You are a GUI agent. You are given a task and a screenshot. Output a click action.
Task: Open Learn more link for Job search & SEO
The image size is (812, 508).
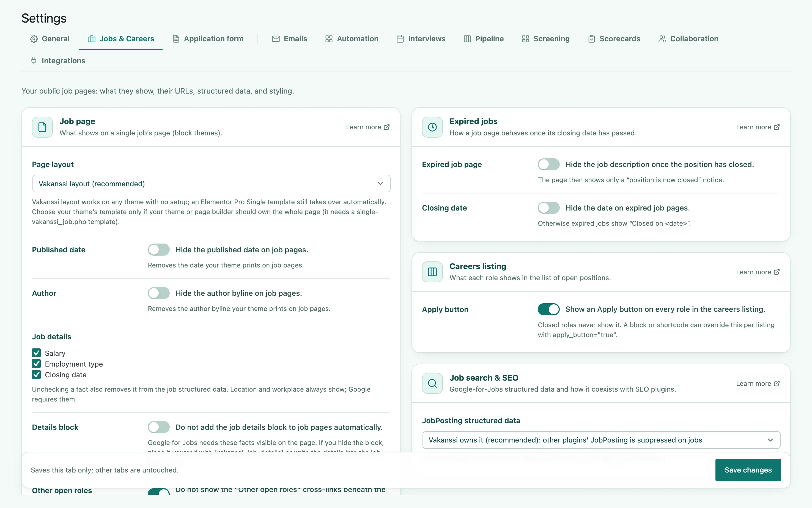(x=758, y=383)
